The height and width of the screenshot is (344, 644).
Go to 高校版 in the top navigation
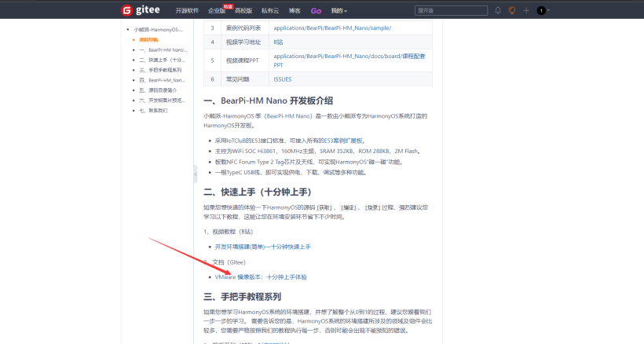point(243,10)
